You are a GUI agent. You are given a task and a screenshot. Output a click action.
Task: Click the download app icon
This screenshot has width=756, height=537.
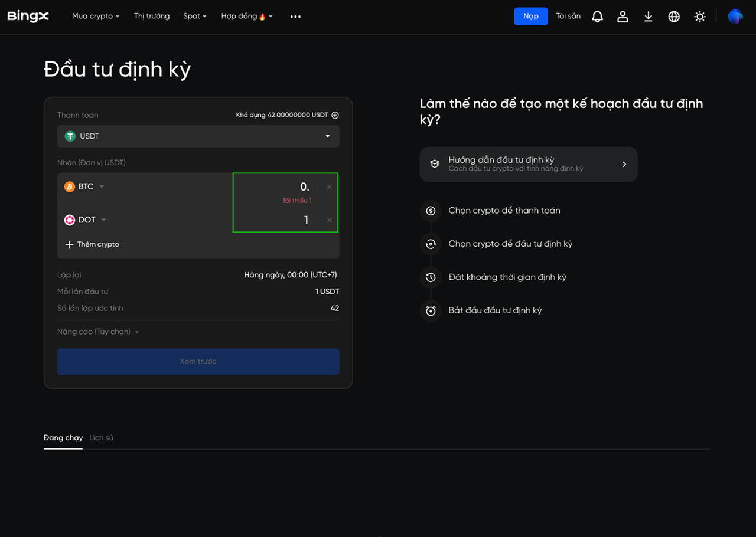click(648, 17)
